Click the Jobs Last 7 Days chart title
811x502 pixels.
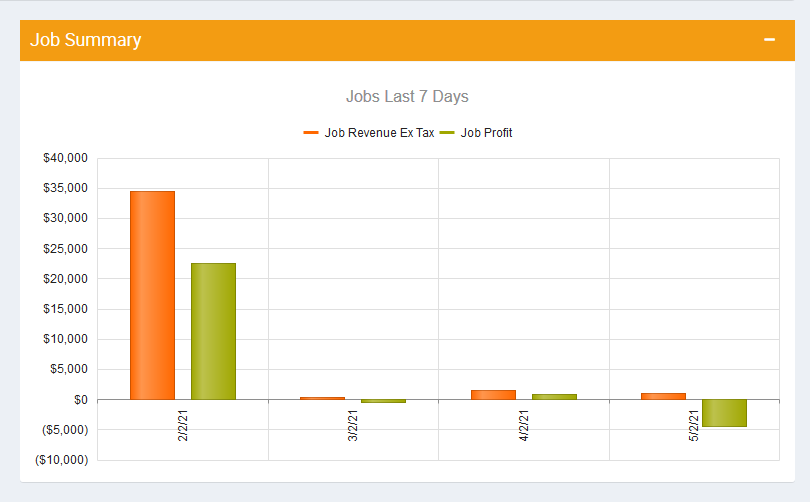pos(407,97)
